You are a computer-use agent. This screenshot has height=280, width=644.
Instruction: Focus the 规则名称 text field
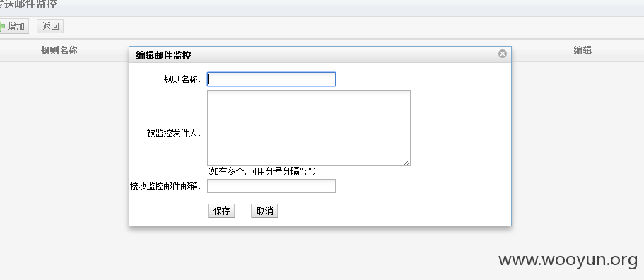coord(271,79)
